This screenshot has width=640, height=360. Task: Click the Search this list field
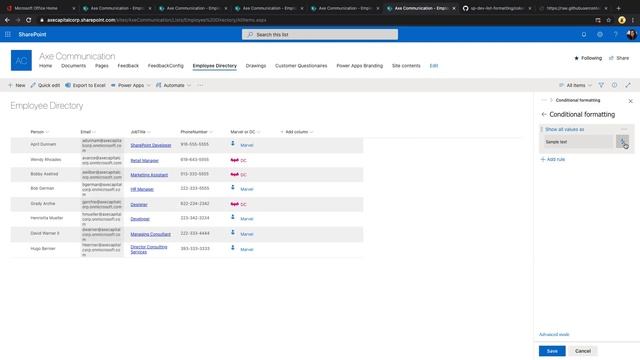point(320,35)
